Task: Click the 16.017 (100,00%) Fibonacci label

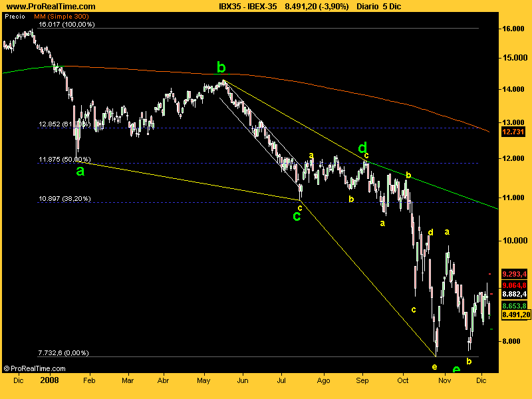Action: click(66, 25)
